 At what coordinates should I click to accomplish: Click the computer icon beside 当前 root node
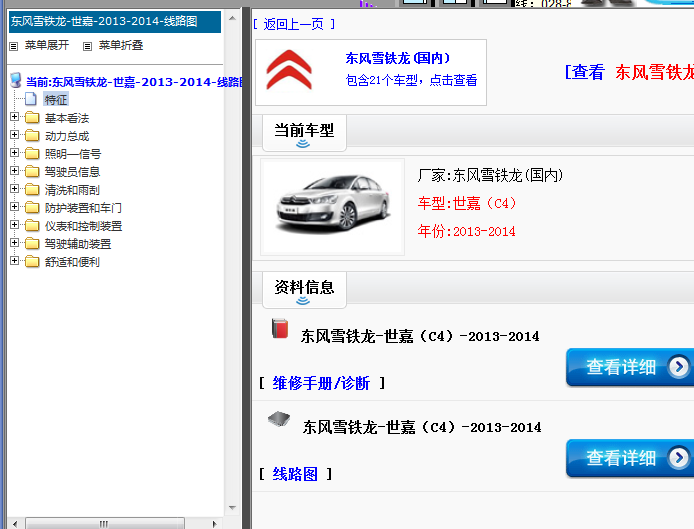[x=16, y=81]
